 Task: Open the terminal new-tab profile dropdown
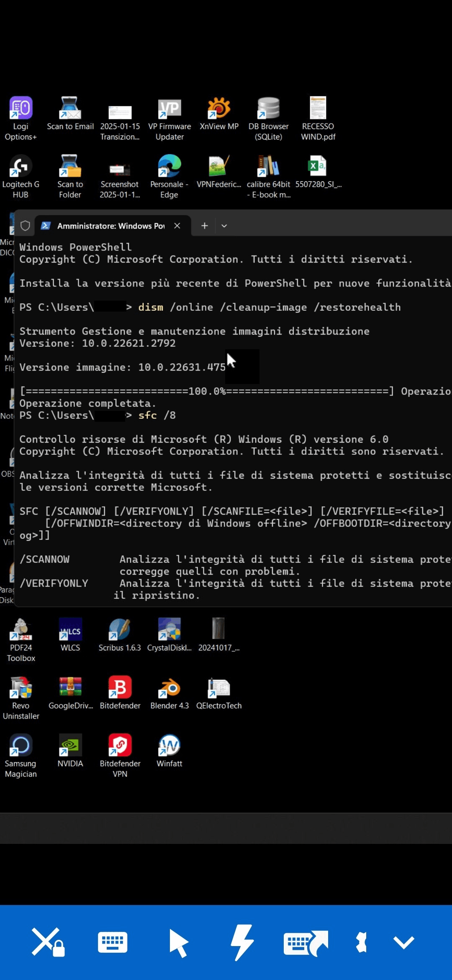224,226
